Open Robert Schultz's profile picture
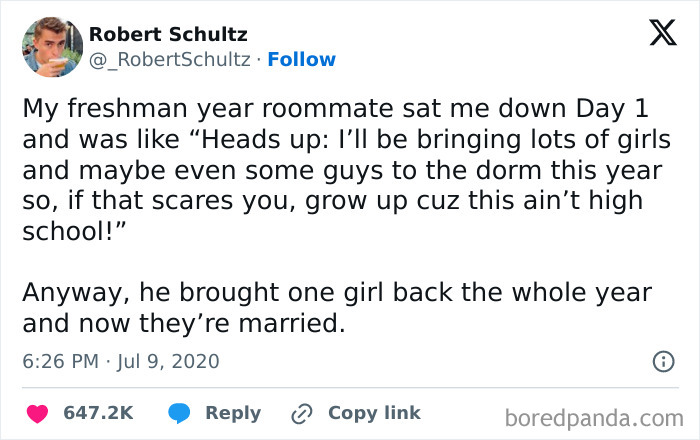Screen dimensions: 700x440 52,47
